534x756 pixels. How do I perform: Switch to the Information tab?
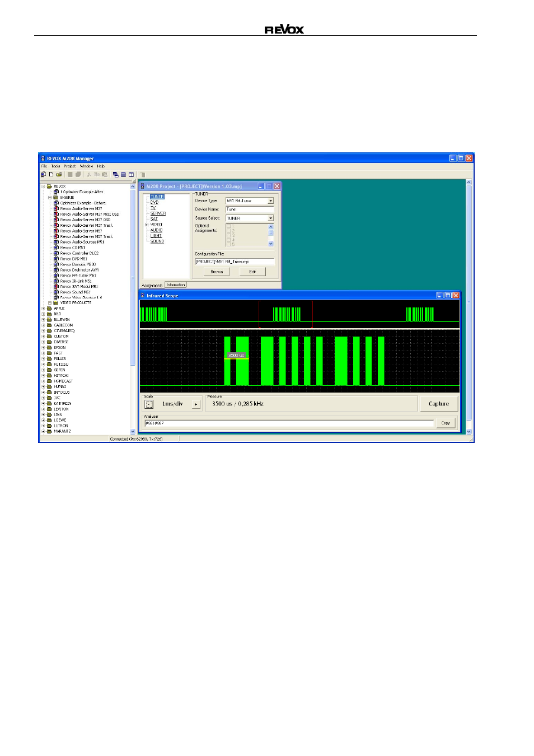175,285
